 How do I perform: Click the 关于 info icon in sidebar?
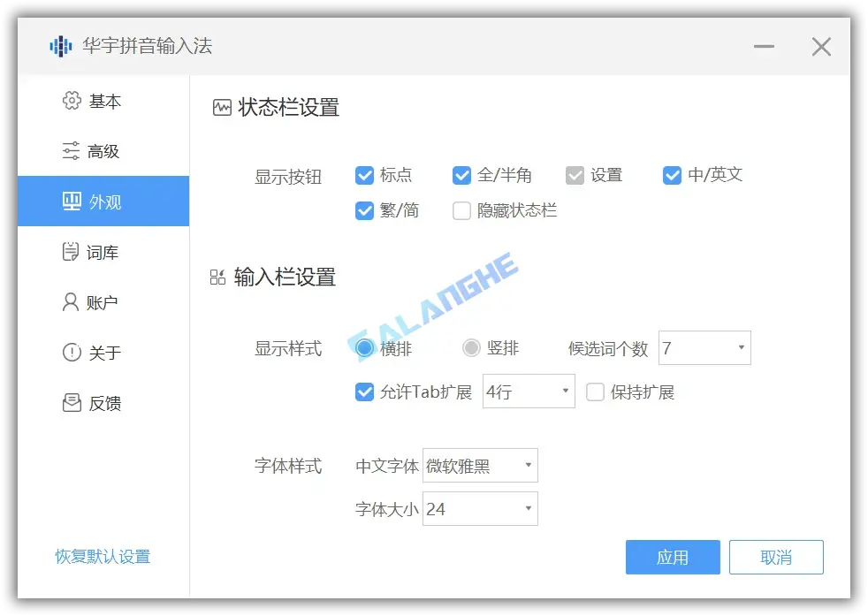[70, 353]
